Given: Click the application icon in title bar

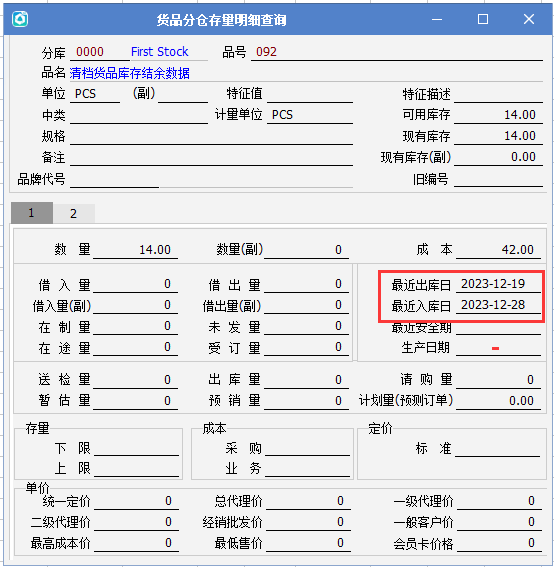Looking at the screenshot, I should coord(20,19).
